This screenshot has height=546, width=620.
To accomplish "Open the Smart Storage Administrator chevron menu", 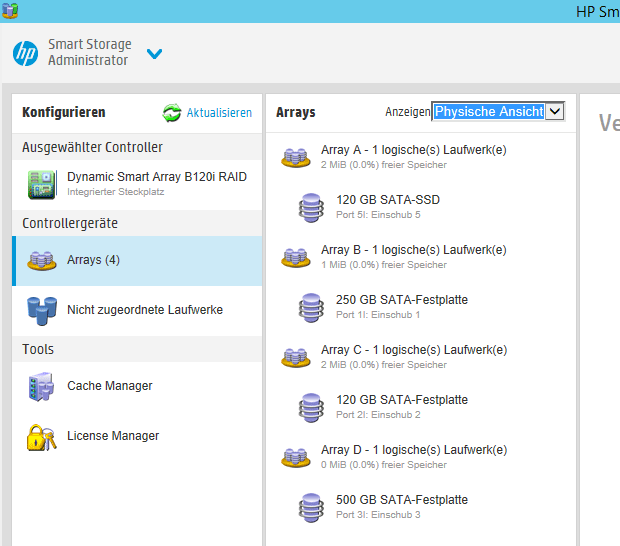I will click(x=154, y=53).
